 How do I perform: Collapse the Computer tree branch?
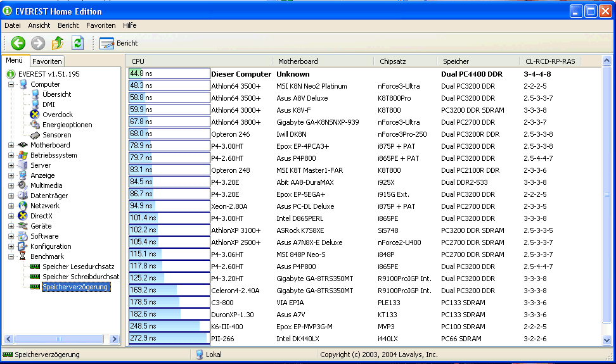point(11,84)
